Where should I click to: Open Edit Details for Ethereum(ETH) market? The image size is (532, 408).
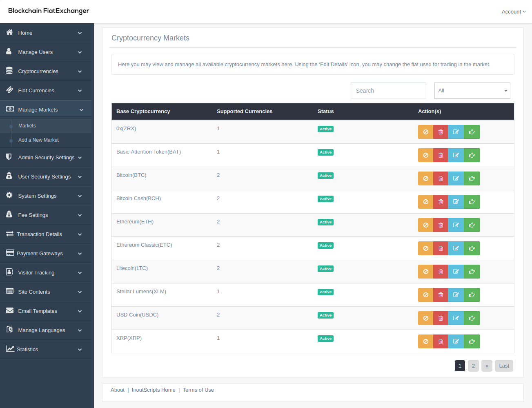coord(456,225)
